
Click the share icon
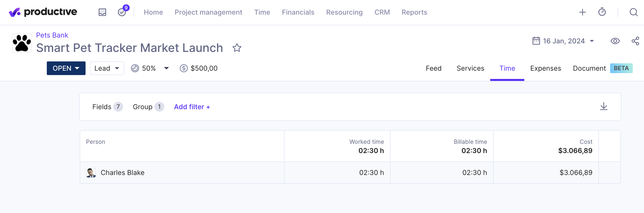(x=635, y=41)
